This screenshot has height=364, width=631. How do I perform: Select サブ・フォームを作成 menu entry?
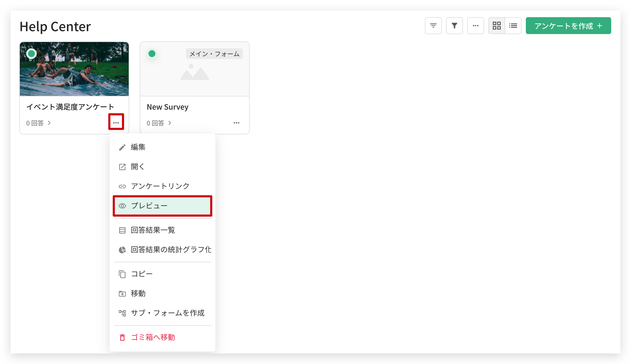[163, 313]
